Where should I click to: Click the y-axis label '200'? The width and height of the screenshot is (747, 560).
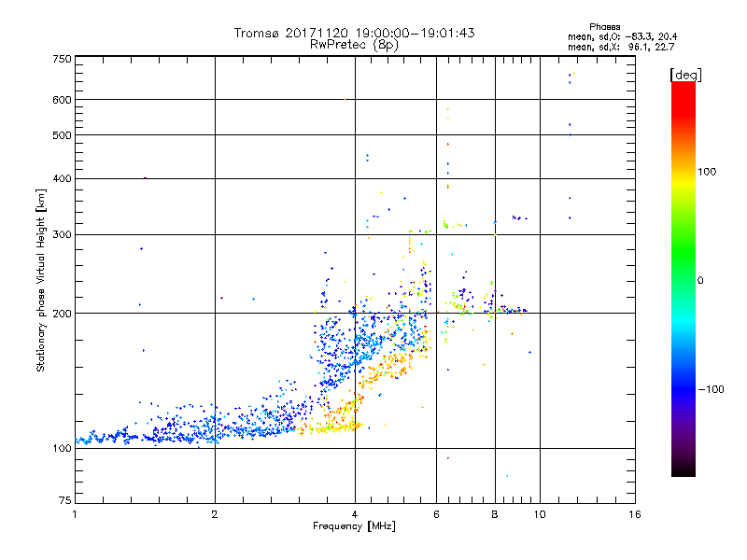point(62,314)
